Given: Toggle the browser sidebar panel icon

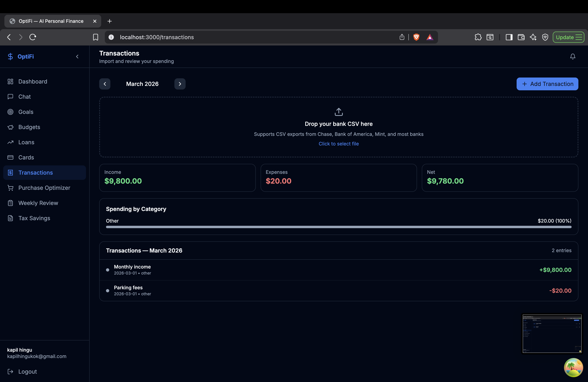Looking at the screenshot, I should click(x=509, y=37).
